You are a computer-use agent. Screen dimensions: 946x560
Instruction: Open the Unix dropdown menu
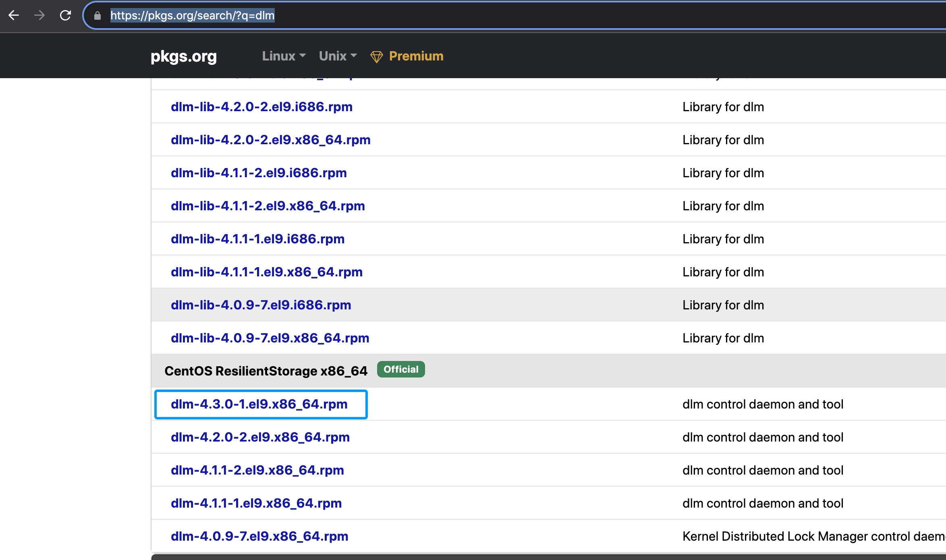pos(338,56)
